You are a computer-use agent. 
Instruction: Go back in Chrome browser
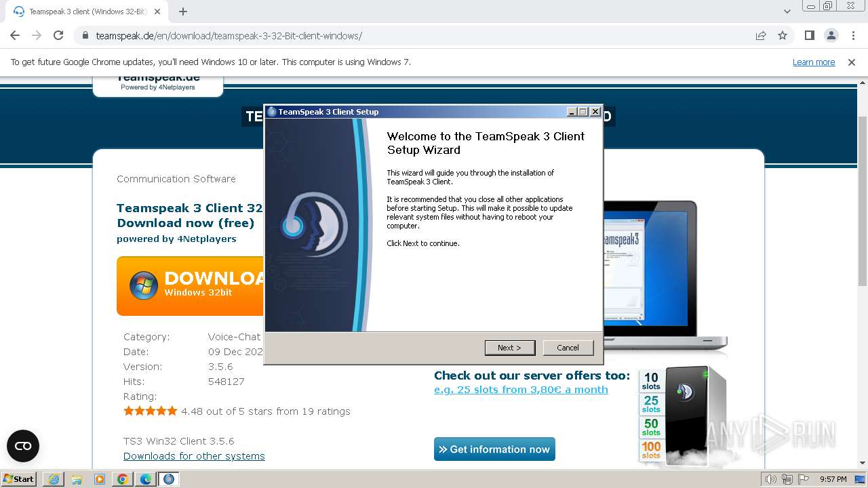tap(15, 35)
